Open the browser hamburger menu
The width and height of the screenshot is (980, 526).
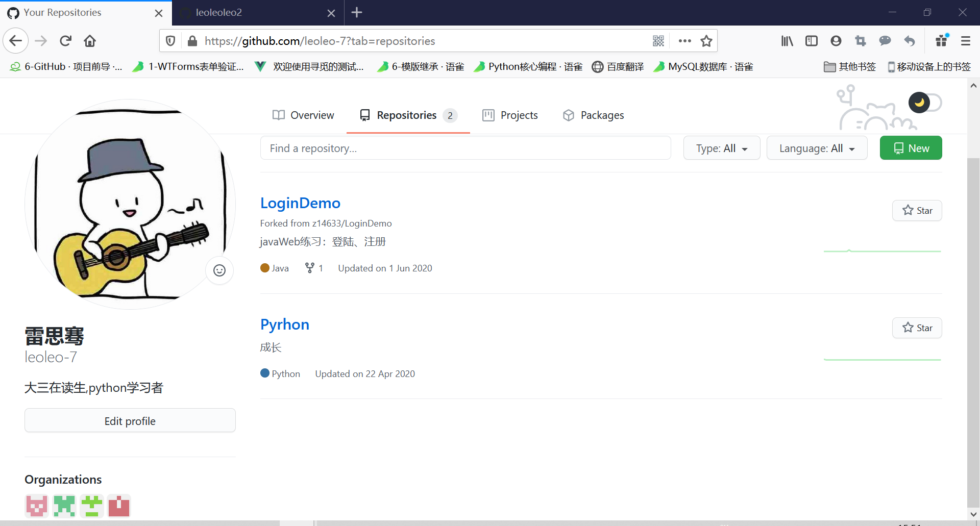966,41
